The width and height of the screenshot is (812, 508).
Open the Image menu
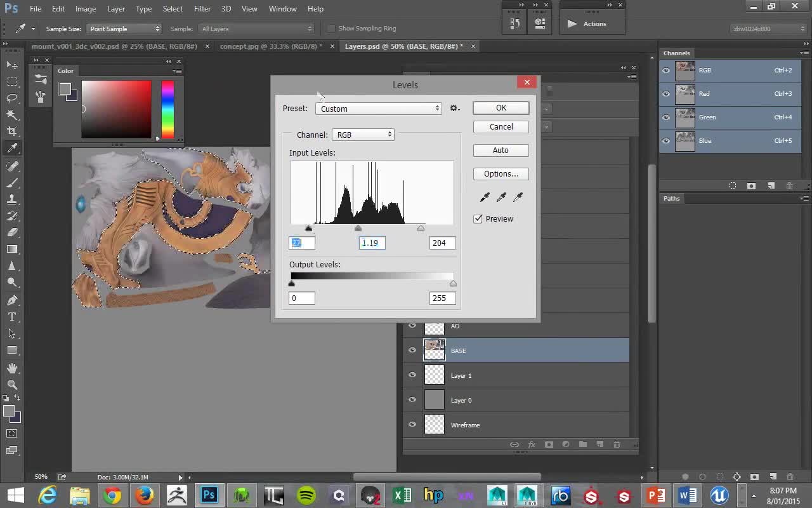tap(86, 9)
